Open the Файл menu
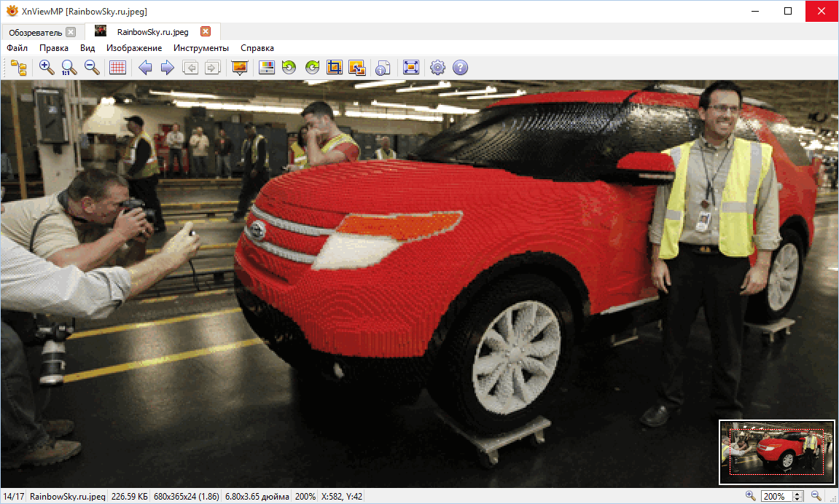Viewport: 839px width, 504px height. pyautogui.click(x=17, y=48)
